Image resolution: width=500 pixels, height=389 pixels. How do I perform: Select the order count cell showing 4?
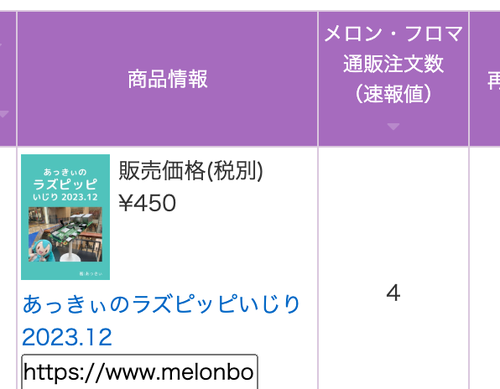point(393,293)
